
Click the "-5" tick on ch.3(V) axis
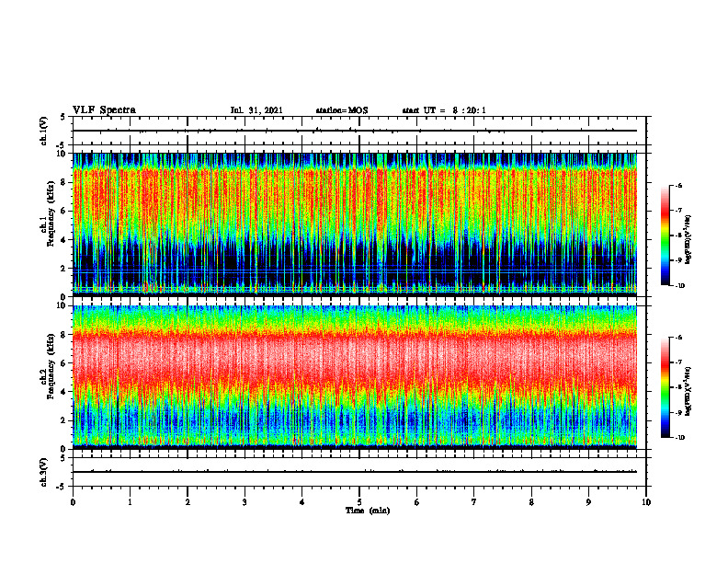click(62, 487)
